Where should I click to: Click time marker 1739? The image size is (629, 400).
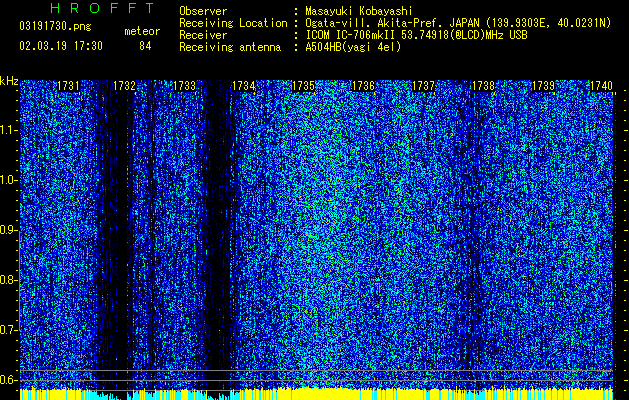coord(543,86)
